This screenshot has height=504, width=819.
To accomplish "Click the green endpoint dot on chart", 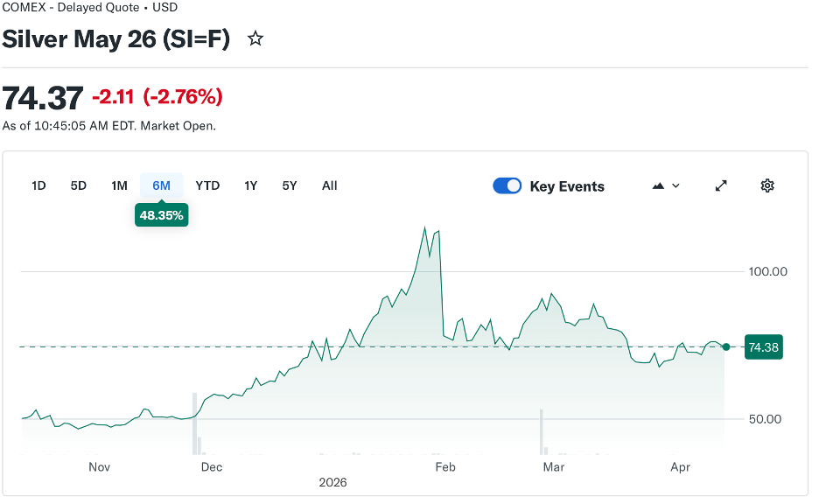I will click(725, 347).
